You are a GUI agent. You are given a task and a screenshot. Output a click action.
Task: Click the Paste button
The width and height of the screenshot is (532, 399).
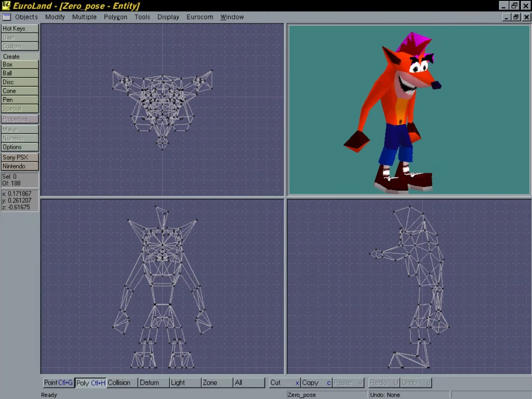coord(348,383)
